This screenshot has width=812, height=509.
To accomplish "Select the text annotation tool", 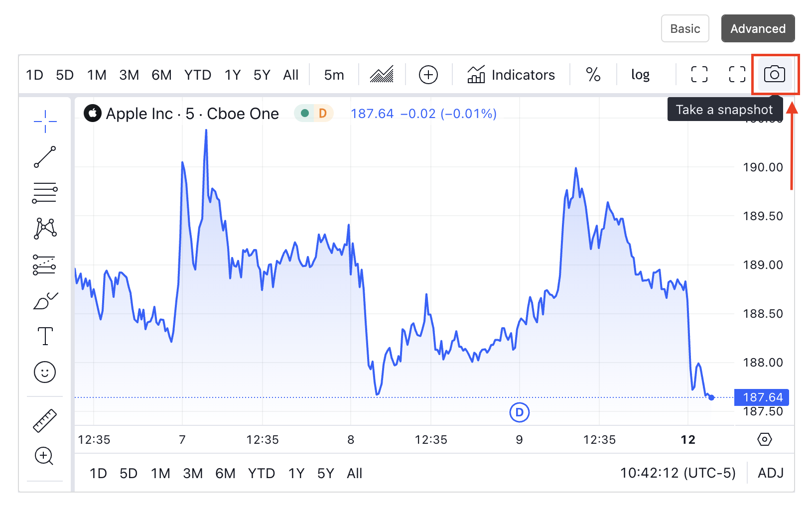I will click(x=44, y=336).
